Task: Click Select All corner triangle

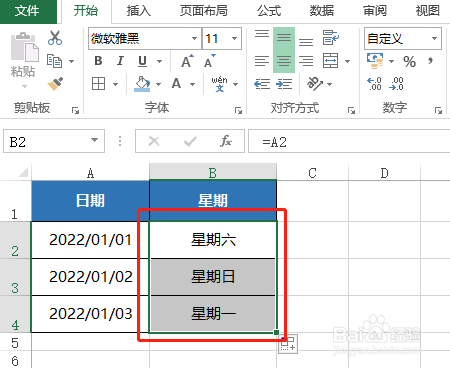Action: pyautogui.click(x=23, y=172)
